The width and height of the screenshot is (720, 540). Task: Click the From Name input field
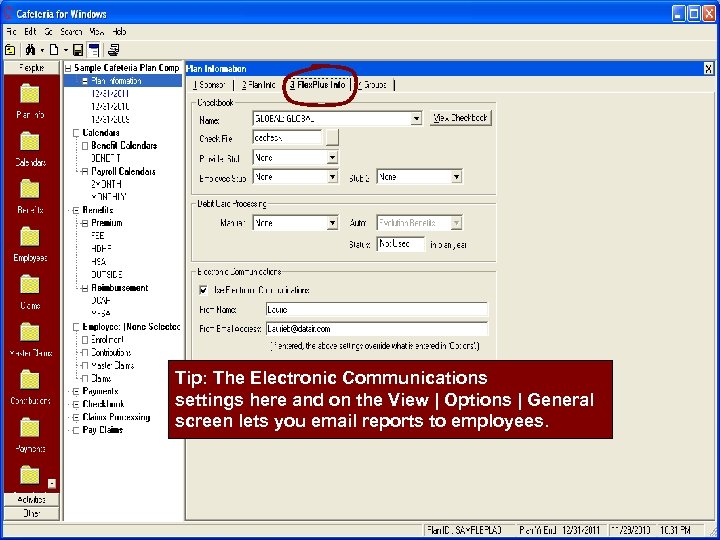377,309
